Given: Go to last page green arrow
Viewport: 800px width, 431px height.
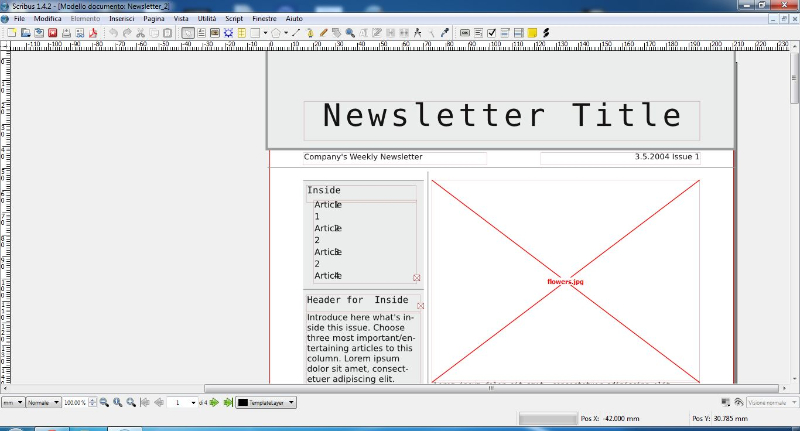Looking at the screenshot, I should pos(228,402).
